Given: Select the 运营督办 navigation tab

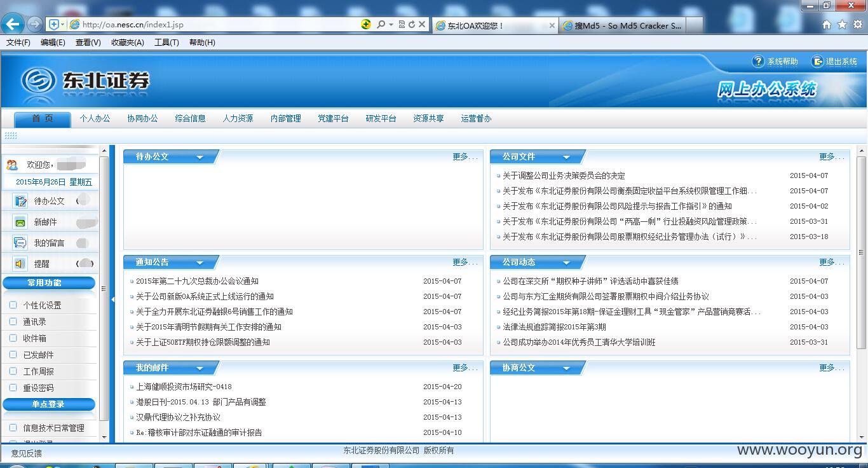Looking at the screenshot, I should 476,119.
